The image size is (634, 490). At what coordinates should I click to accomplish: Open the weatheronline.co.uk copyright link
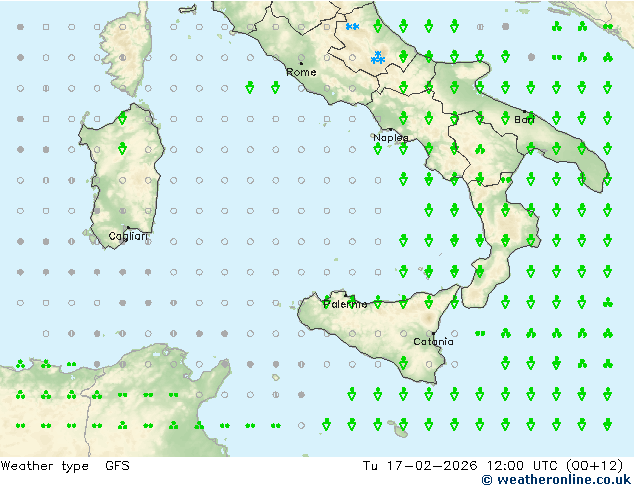click(x=556, y=480)
